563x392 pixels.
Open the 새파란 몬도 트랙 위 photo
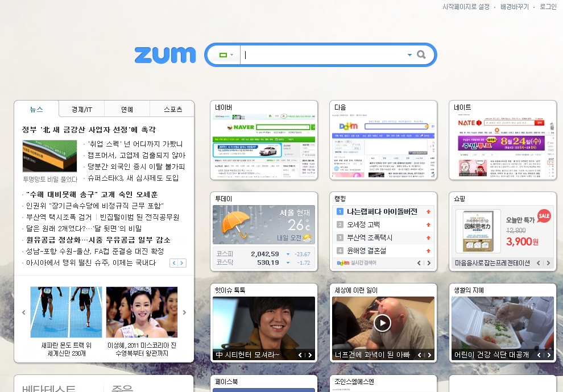click(x=66, y=312)
